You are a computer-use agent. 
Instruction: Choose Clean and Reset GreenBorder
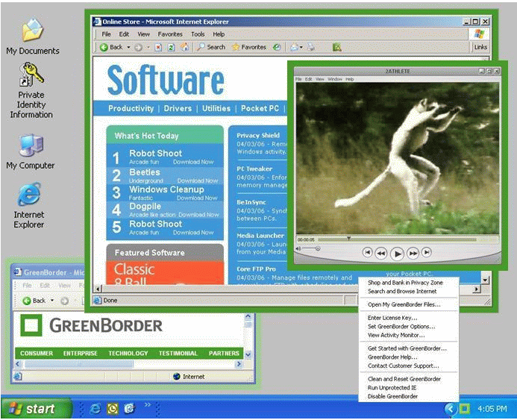(404, 379)
